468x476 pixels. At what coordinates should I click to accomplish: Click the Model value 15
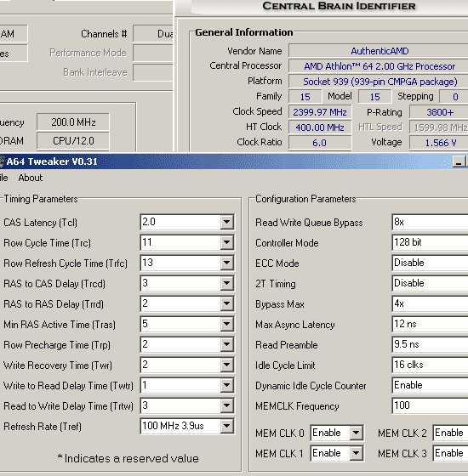[x=375, y=97]
